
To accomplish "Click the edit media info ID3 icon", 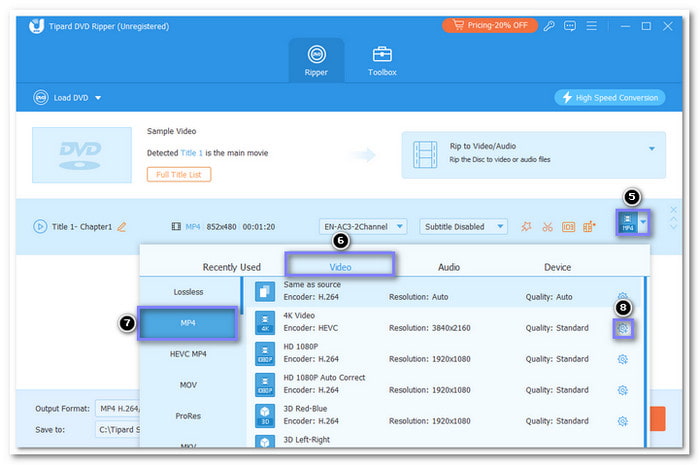I will [568, 227].
